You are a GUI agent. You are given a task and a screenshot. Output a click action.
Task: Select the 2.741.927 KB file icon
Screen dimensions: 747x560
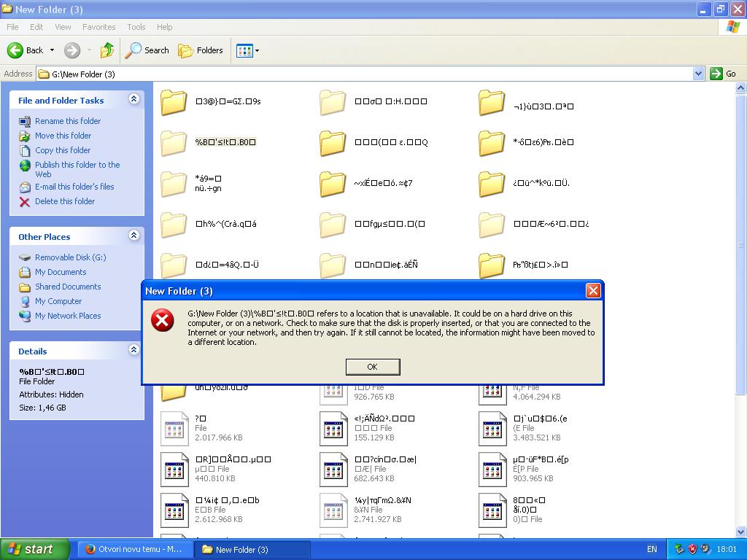pyautogui.click(x=333, y=510)
